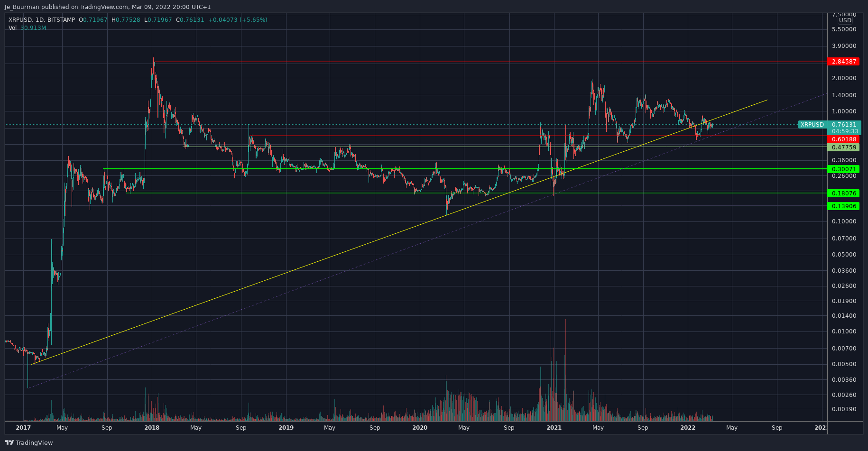Click the publisher line 'Je_Buurman published on TradingView.com'
868x451 pixels.
[67, 7]
